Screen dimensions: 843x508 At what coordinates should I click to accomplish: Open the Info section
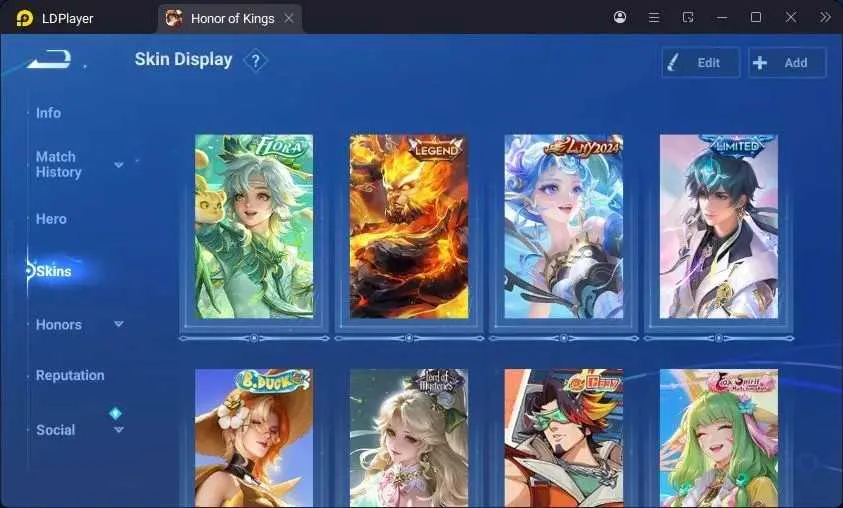pyautogui.click(x=48, y=113)
